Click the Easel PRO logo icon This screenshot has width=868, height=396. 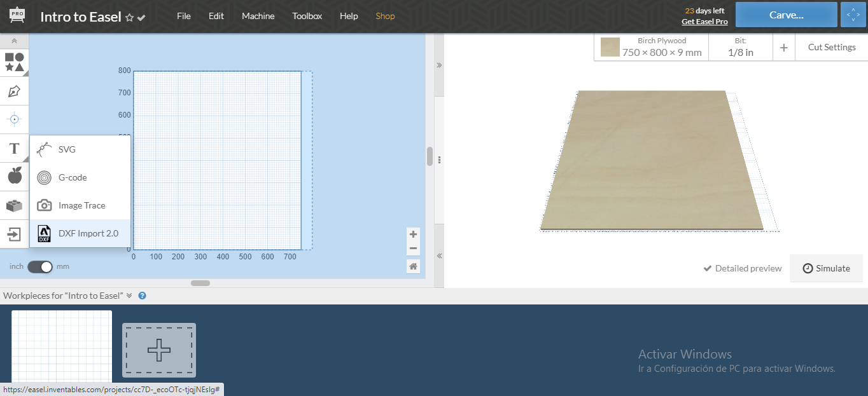17,16
